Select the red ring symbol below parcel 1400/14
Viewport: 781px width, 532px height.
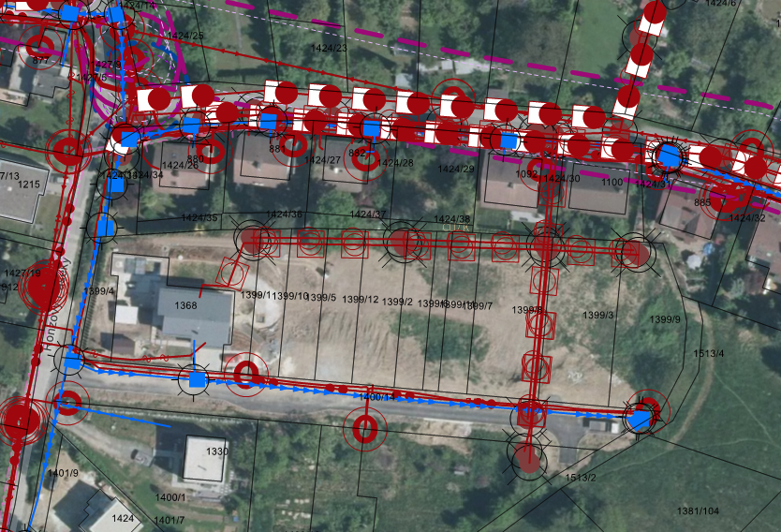pos(364,429)
